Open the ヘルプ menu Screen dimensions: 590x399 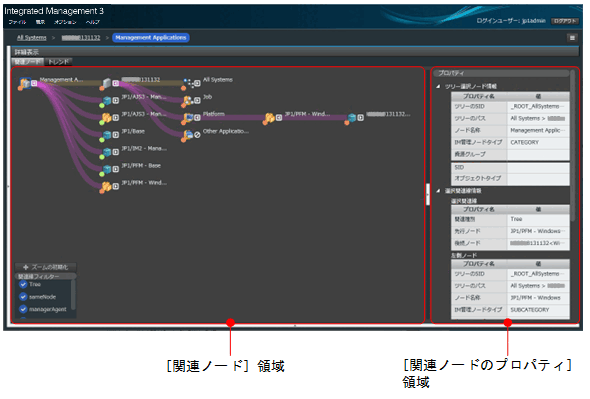93,22
